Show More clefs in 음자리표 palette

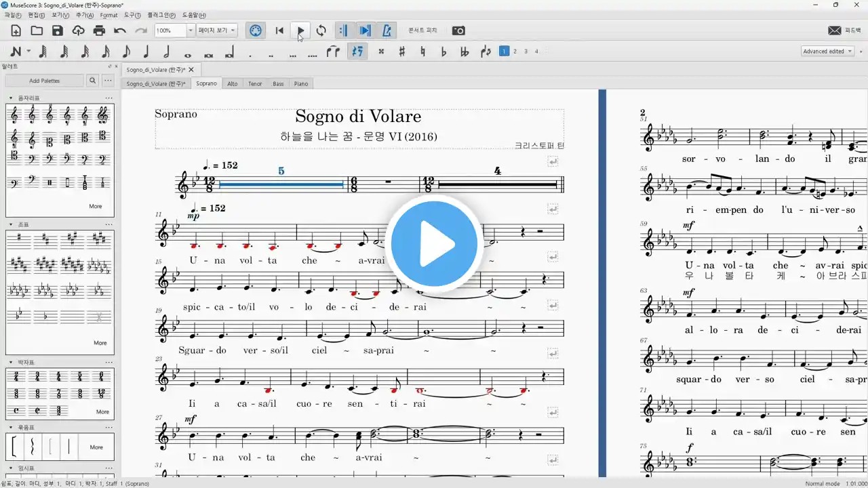[96, 206]
